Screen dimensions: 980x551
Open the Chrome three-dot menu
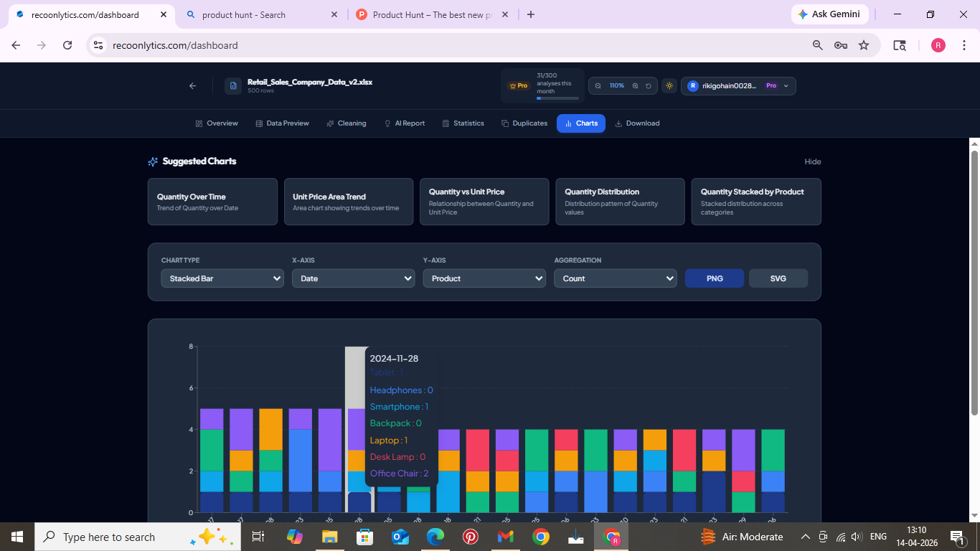coord(963,45)
